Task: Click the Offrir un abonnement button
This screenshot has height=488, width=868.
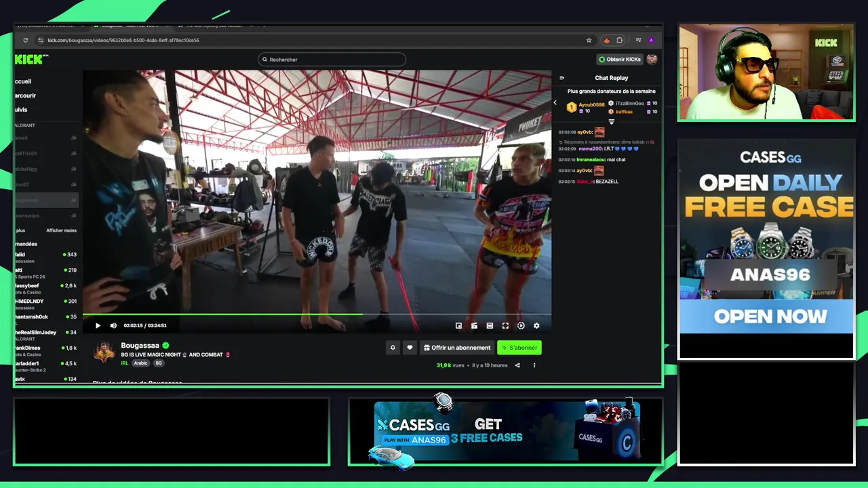Action: pyautogui.click(x=457, y=348)
